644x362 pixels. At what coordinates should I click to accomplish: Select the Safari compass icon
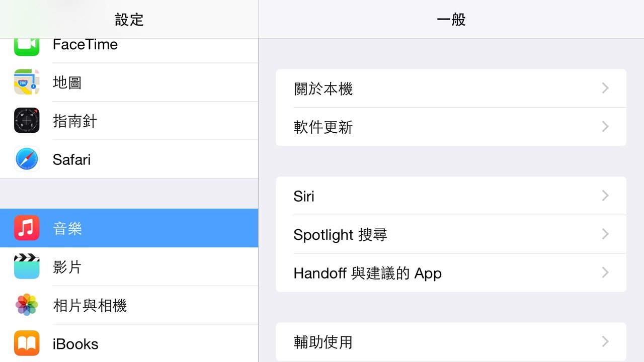click(27, 159)
